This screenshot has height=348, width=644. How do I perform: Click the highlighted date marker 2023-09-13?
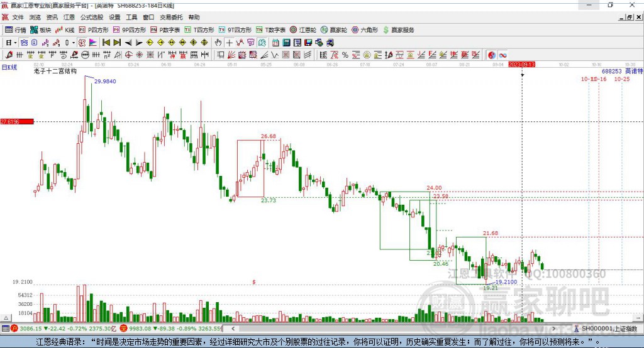(521, 65)
